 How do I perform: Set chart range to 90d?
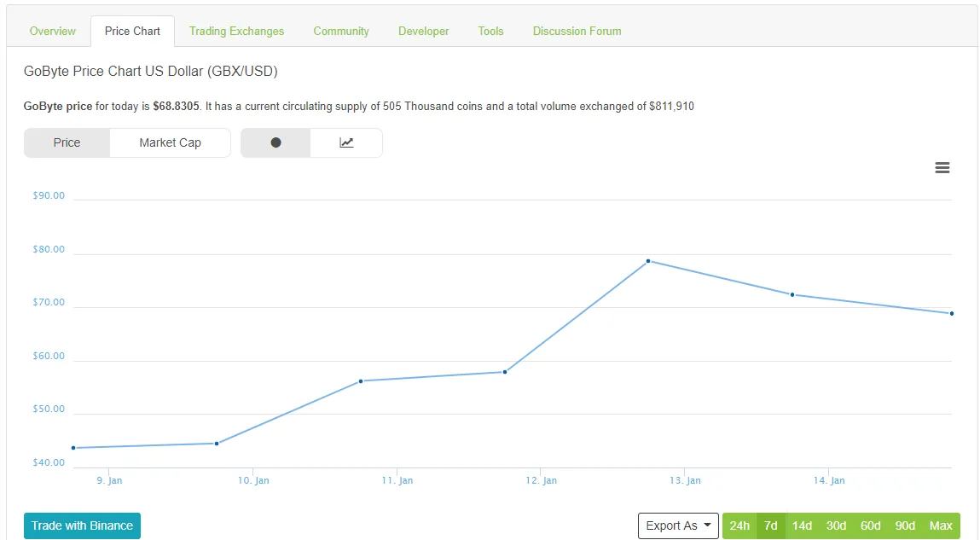point(905,525)
